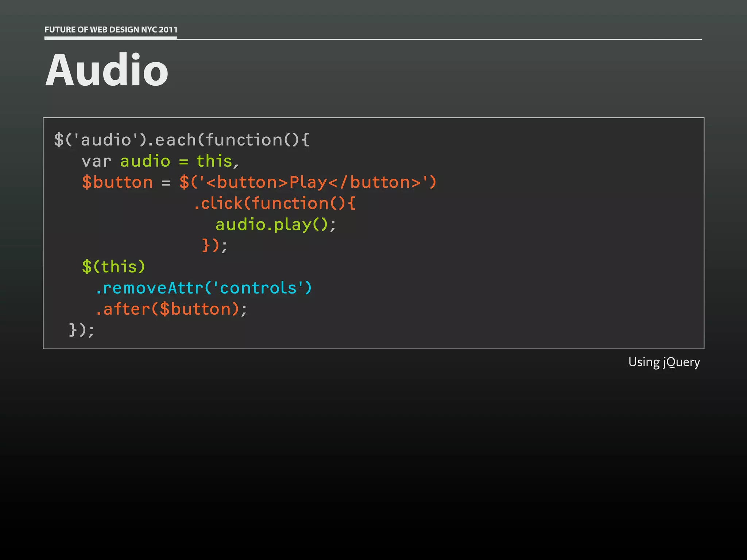Click the 'FUTURE OF WEB DESIGN NYC 2011' header
Image resolution: width=747 pixels, height=560 pixels.
point(111,30)
